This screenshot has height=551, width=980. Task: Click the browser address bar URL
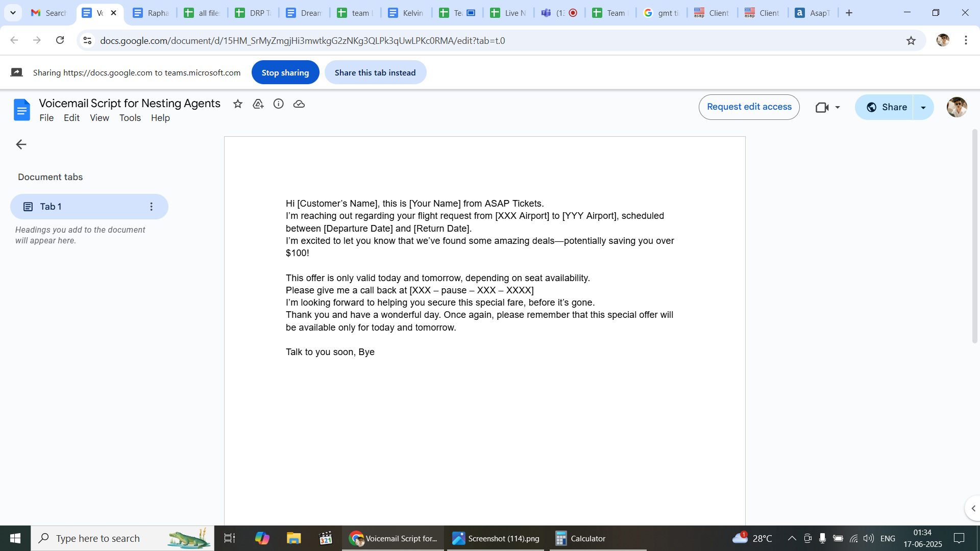pos(302,41)
